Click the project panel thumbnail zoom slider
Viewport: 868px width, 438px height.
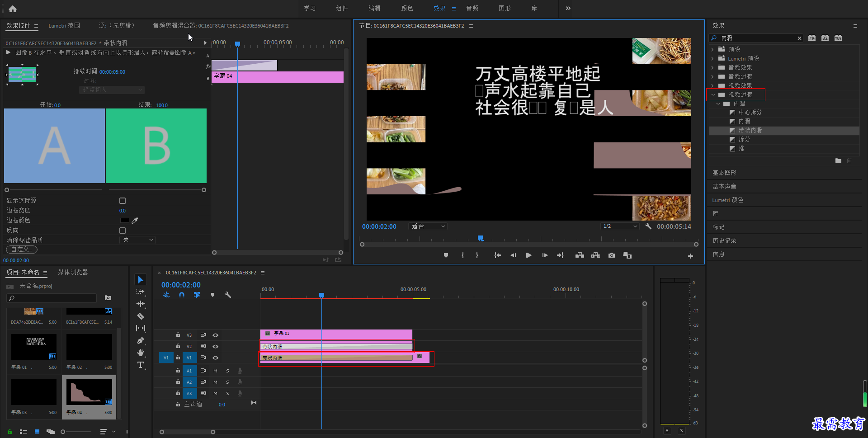(77, 432)
